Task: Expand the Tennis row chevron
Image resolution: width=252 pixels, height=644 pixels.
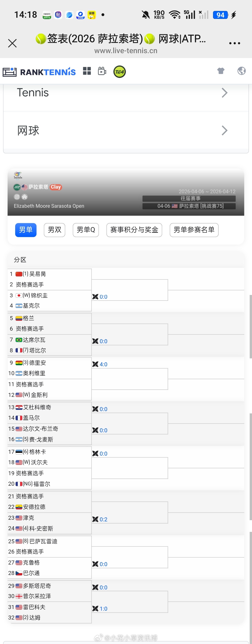Action: 224,93
